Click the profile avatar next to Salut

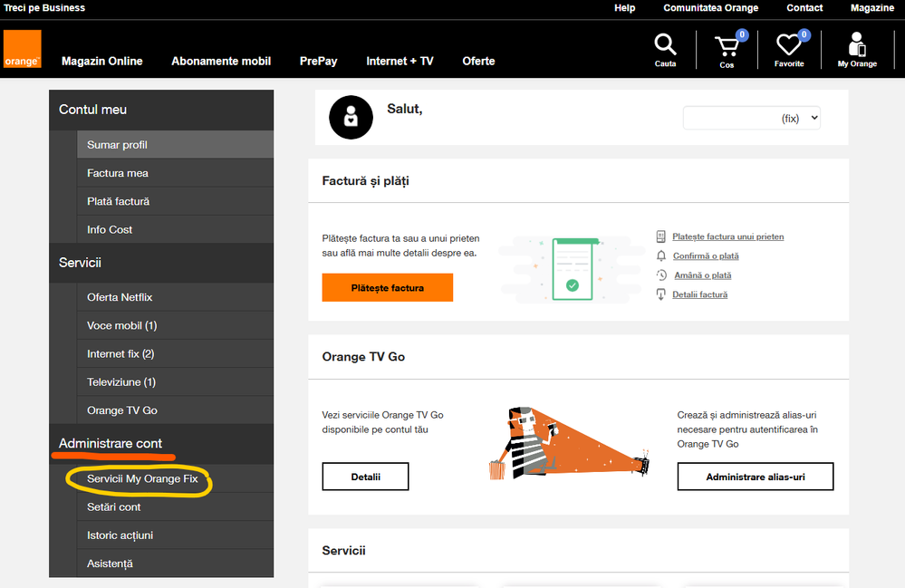tap(351, 117)
